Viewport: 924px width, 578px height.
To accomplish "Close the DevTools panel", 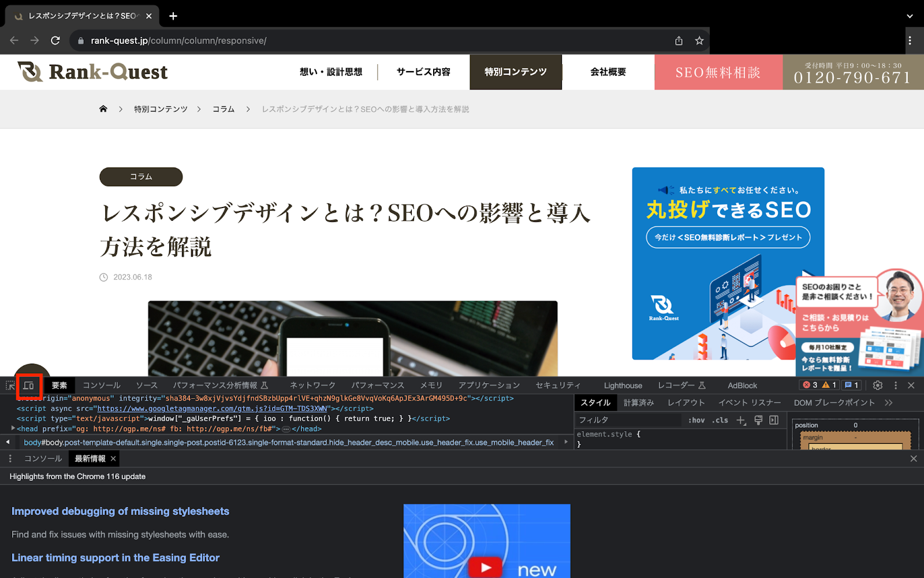I will point(911,385).
